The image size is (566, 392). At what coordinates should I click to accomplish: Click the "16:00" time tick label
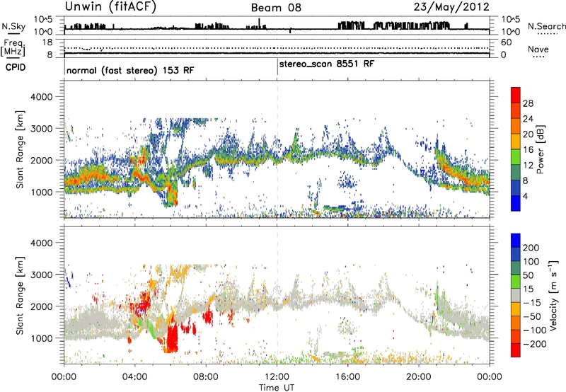pos(347,377)
